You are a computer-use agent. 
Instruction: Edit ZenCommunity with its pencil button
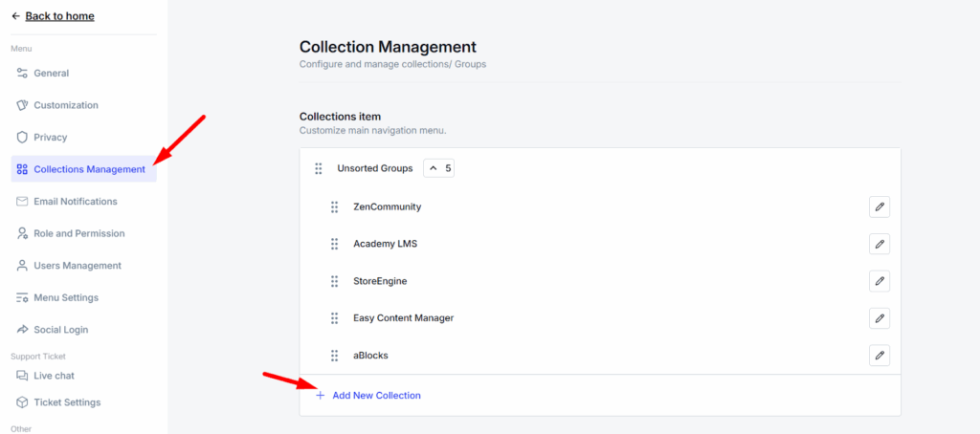(x=880, y=206)
